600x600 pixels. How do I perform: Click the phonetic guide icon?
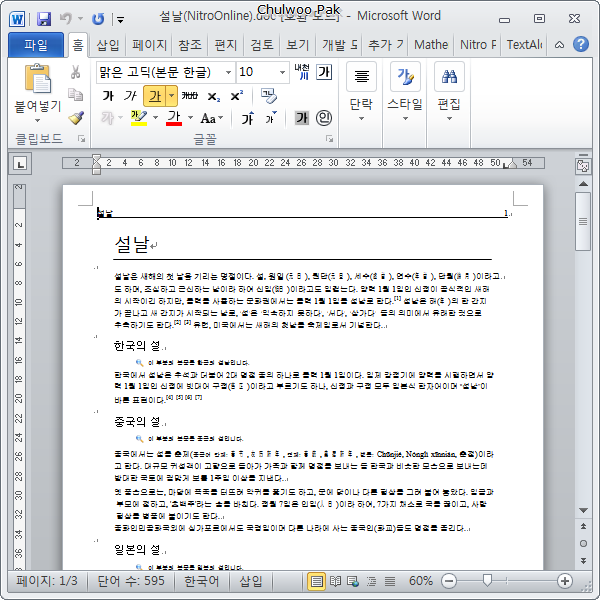point(302,72)
